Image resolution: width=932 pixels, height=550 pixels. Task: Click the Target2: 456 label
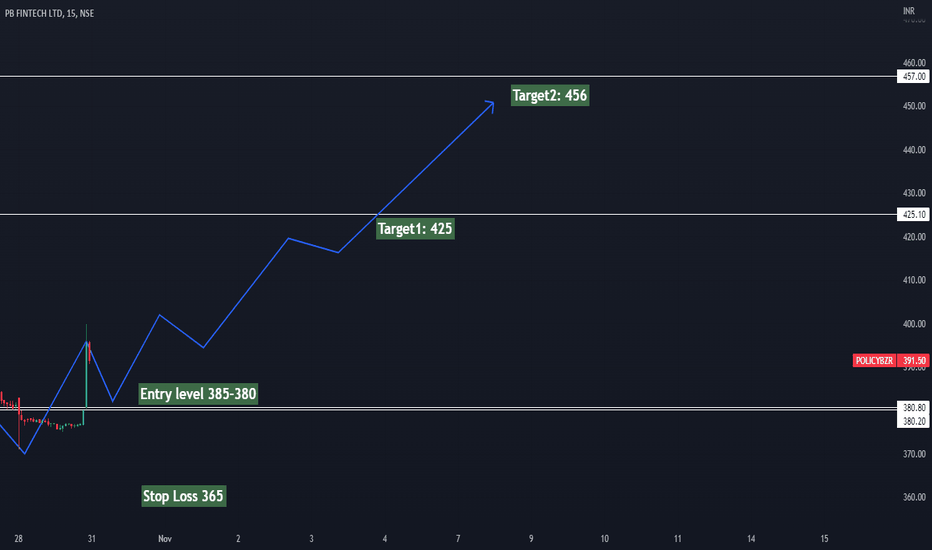pos(550,95)
